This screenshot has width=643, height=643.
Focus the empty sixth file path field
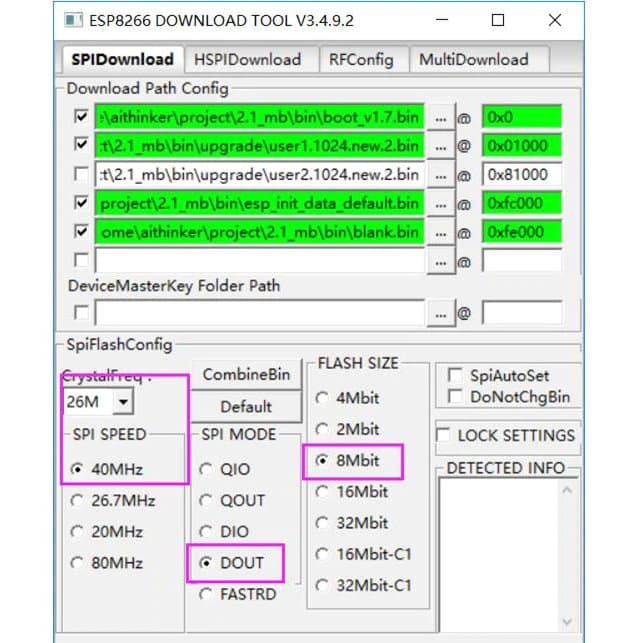259,260
